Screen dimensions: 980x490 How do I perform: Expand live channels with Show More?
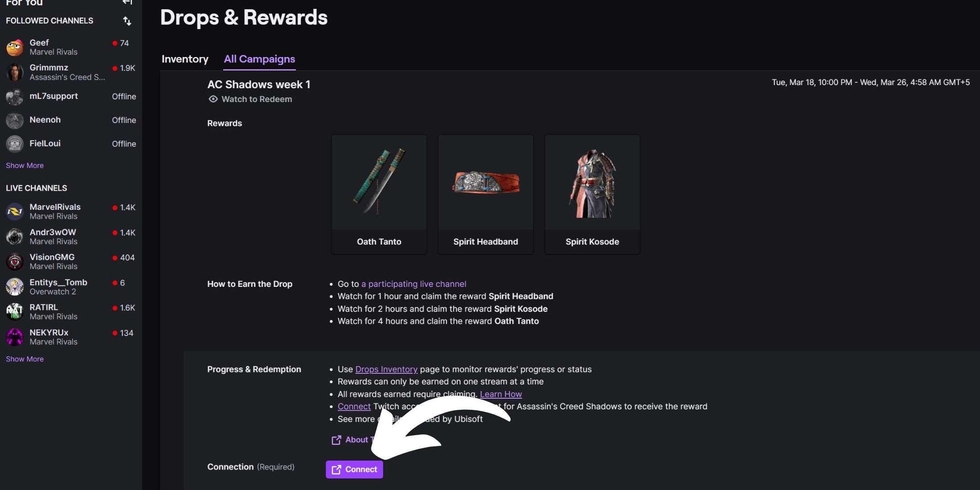tap(24, 359)
